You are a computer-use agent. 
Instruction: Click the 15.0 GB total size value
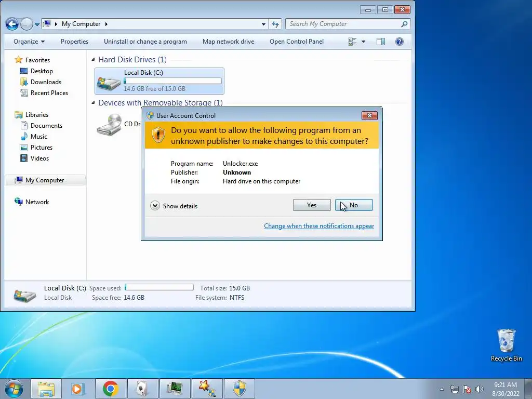coord(239,288)
